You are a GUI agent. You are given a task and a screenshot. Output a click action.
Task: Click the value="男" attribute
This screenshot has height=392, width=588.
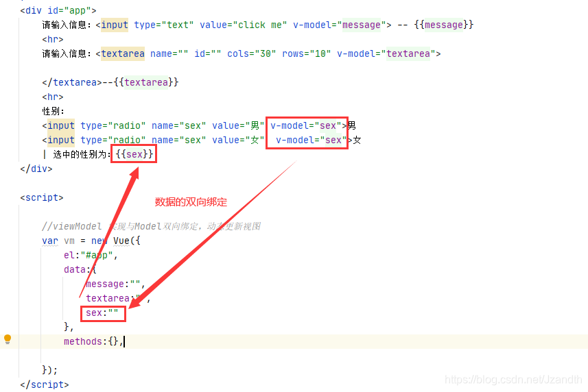238,126
